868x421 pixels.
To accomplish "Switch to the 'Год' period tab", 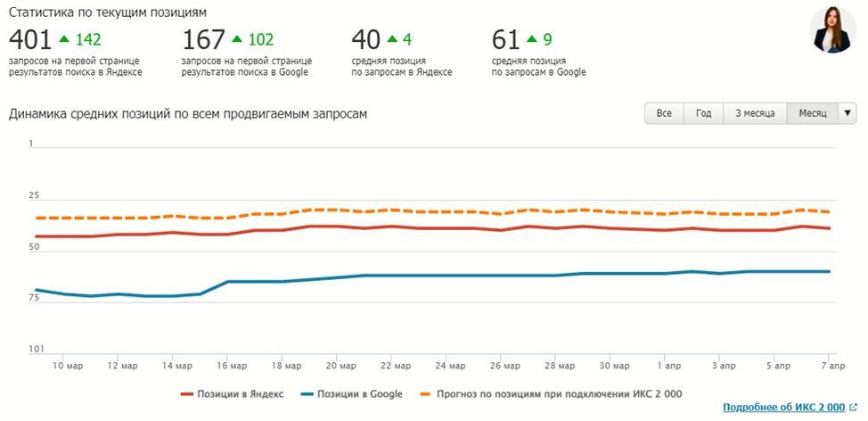I will click(x=703, y=113).
